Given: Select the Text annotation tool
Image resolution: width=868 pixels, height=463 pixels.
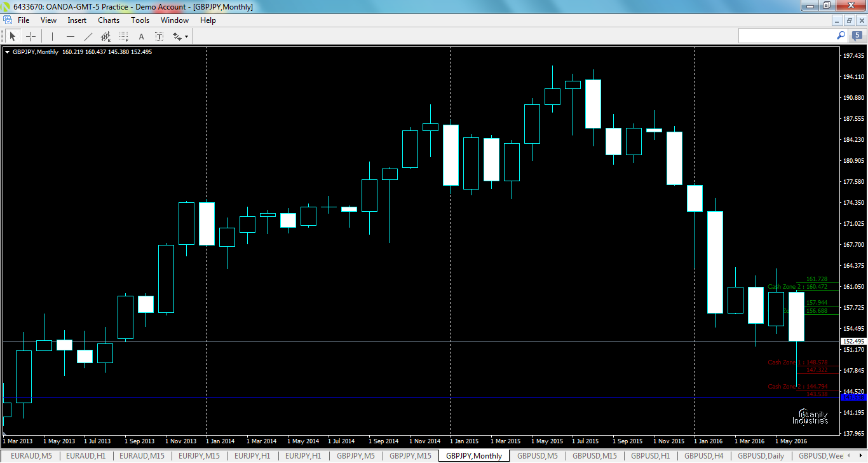Looking at the screenshot, I should click(141, 36).
